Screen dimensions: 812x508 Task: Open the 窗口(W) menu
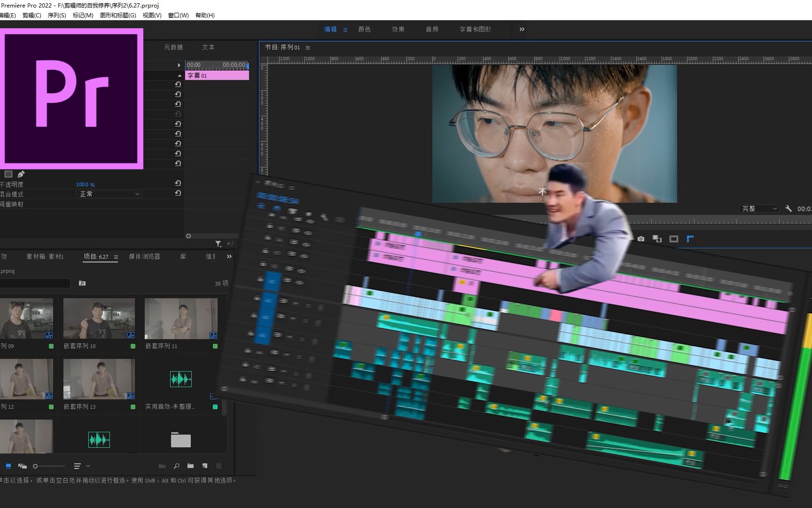(x=178, y=16)
